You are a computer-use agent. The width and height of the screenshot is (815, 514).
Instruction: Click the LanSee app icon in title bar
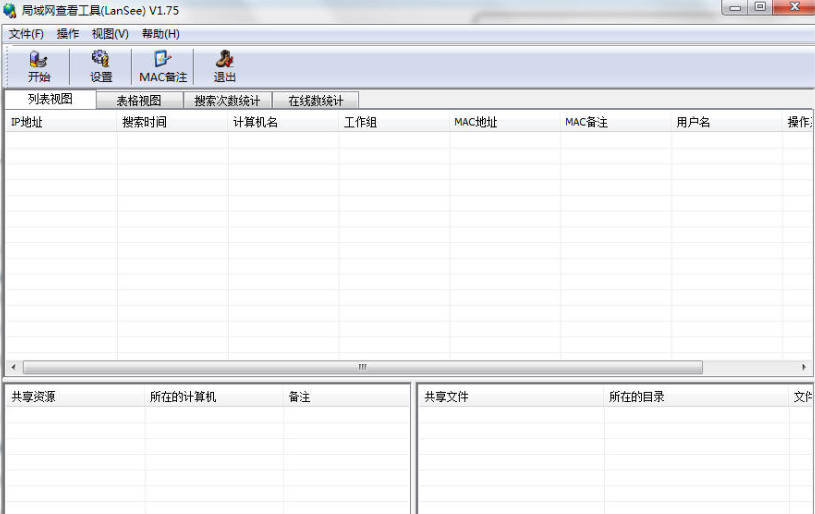pos(9,10)
